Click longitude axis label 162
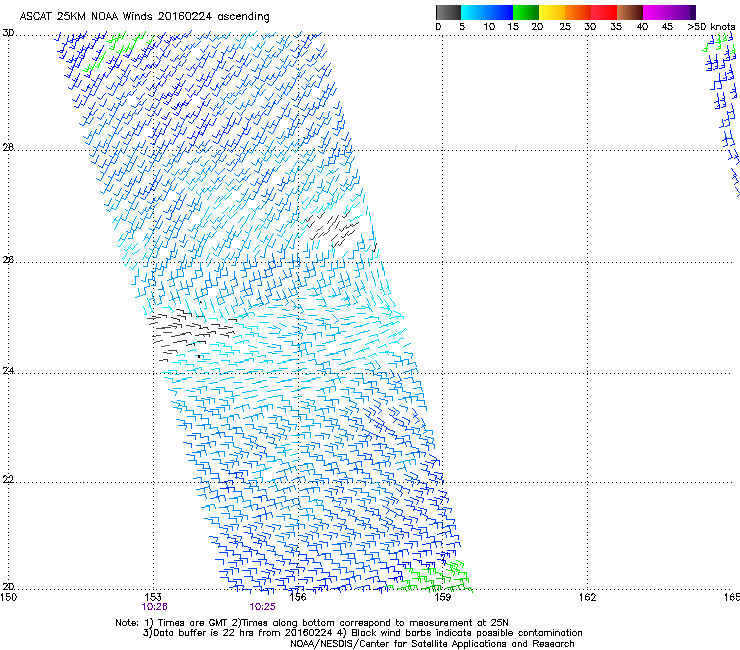The image size is (740, 650). point(588,597)
